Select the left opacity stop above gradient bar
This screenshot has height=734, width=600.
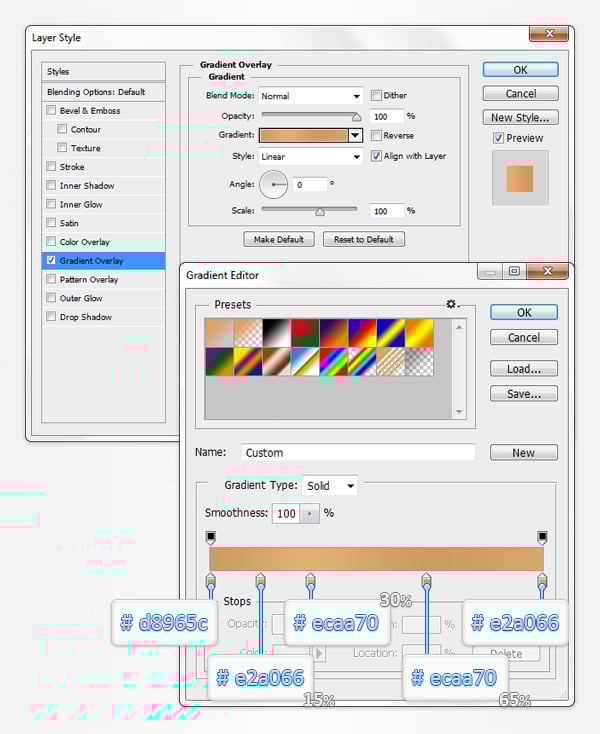pyautogui.click(x=211, y=538)
